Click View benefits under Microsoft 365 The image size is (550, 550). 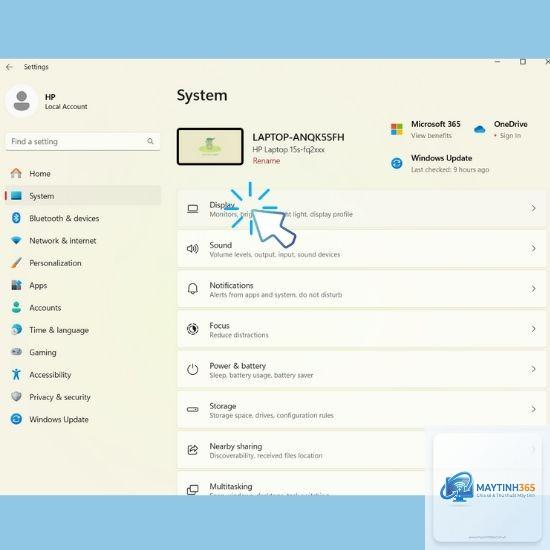click(x=431, y=135)
